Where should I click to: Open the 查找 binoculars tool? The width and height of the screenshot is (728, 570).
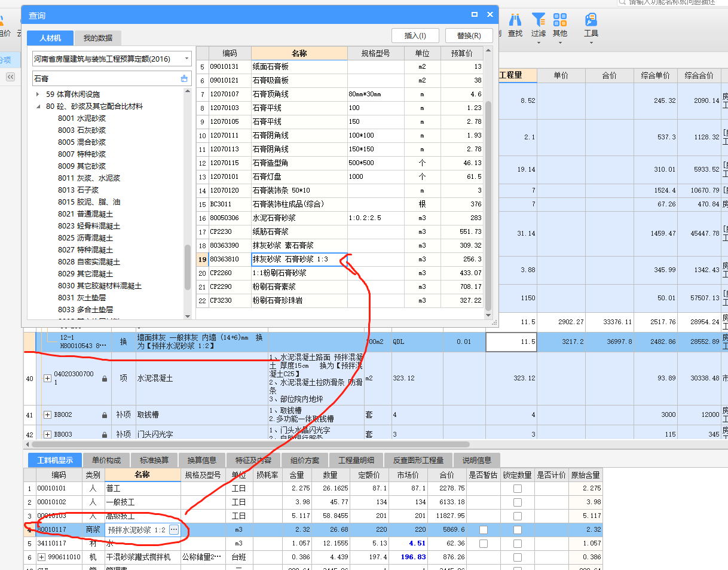pos(515,25)
